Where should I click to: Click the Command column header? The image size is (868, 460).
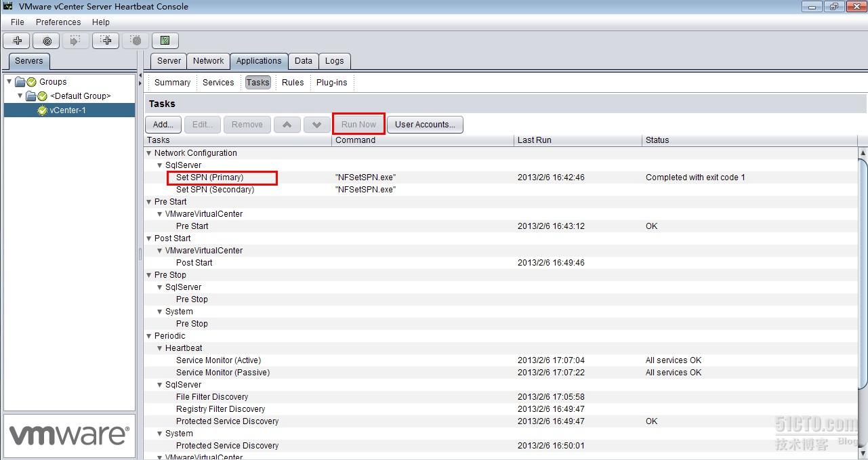click(423, 140)
